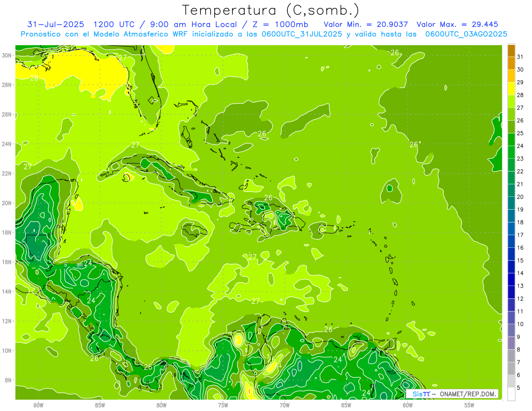This screenshot has height=411, width=532.
Task: Click the '0600UTC_03AGO2025' valid-until time text
Action: tap(466, 34)
